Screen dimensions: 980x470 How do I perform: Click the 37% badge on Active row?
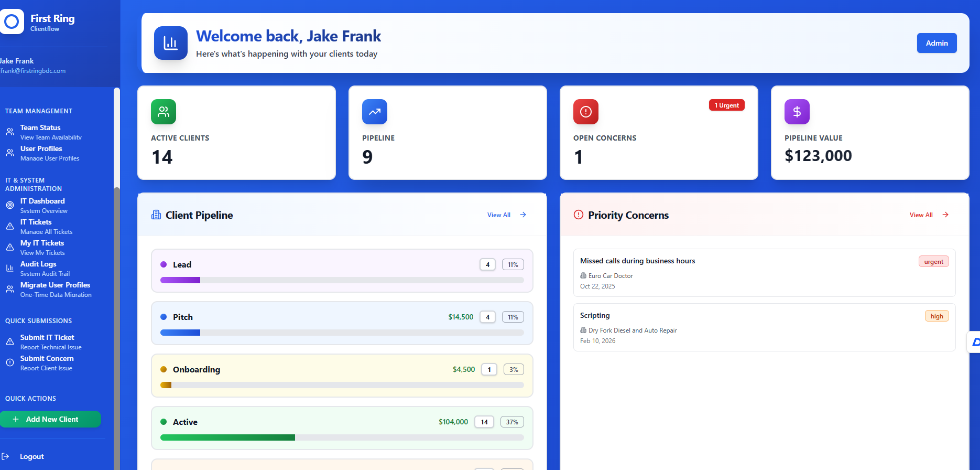click(512, 422)
